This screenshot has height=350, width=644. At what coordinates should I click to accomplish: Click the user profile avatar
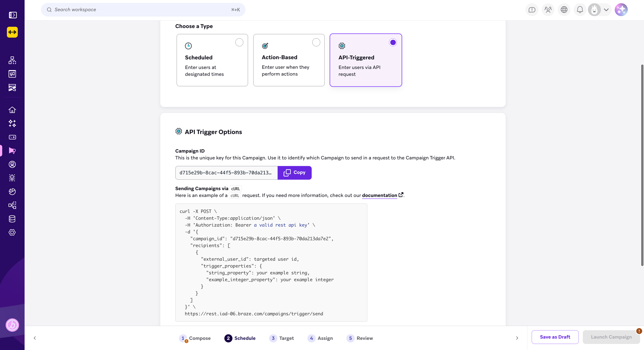point(595,10)
